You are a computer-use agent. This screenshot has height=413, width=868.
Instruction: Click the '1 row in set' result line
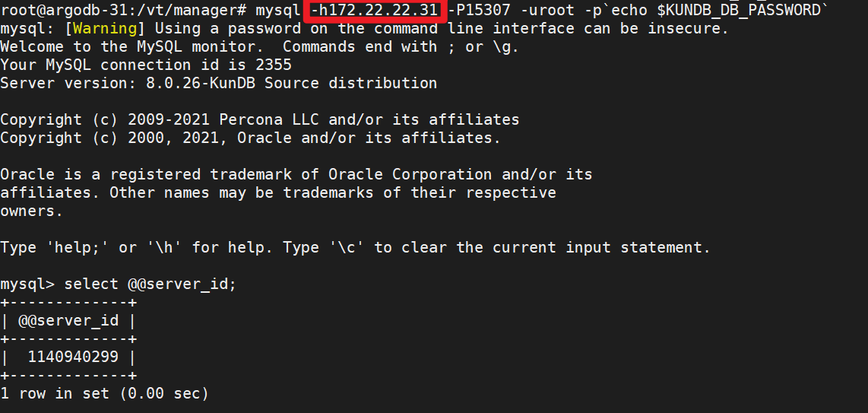[104, 393]
